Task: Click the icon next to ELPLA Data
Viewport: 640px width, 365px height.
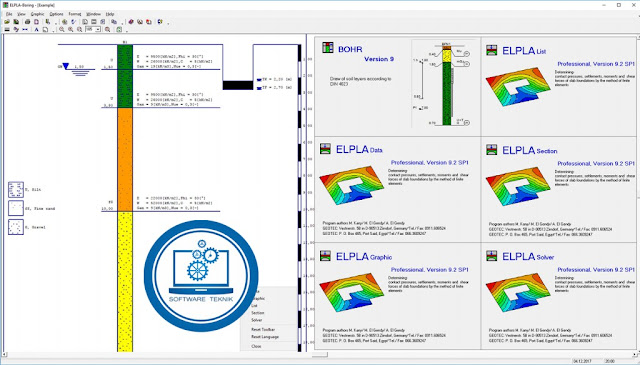Action: [325, 149]
